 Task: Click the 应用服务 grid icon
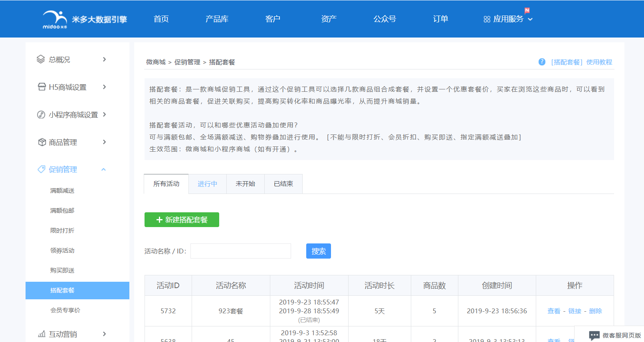487,19
